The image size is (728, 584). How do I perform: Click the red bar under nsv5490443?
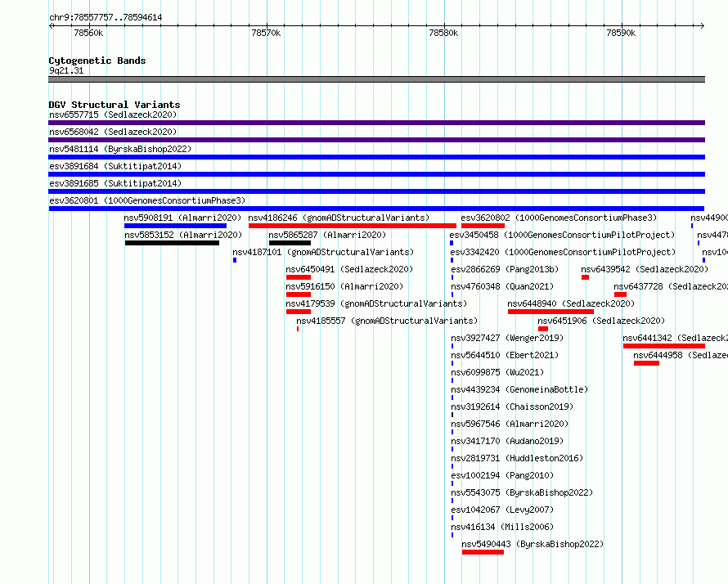pyautogui.click(x=483, y=552)
